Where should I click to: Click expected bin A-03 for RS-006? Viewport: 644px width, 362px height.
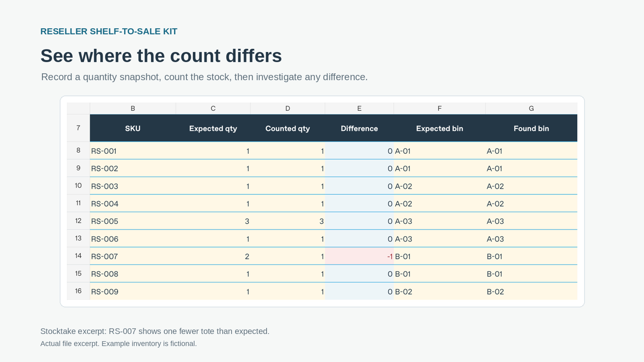(439, 239)
